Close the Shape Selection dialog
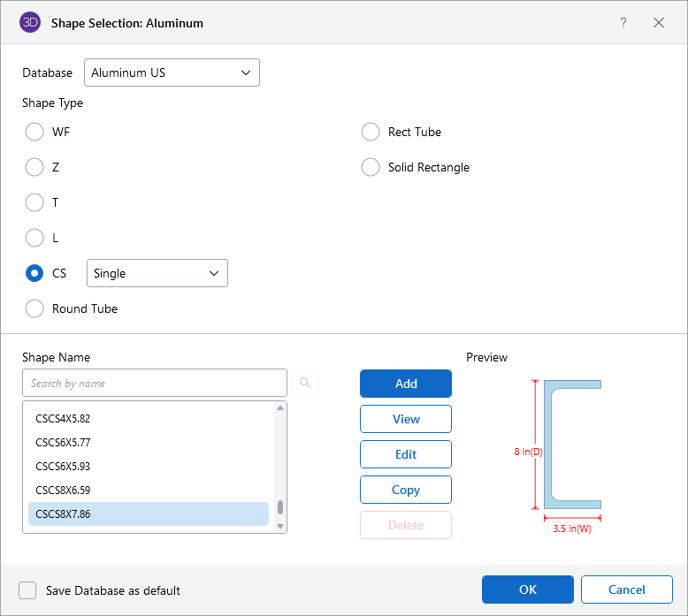This screenshot has height=616, width=688. click(659, 23)
